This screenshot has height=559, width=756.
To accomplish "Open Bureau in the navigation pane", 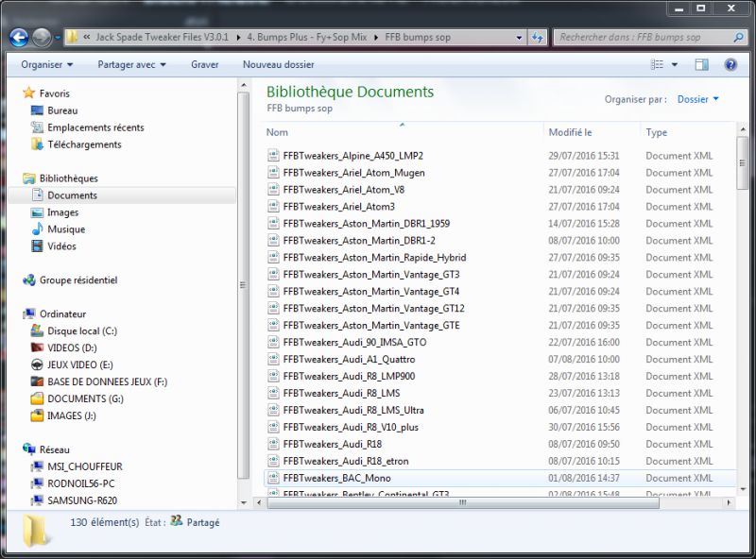I will pyautogui.click(x=62, y=110).
